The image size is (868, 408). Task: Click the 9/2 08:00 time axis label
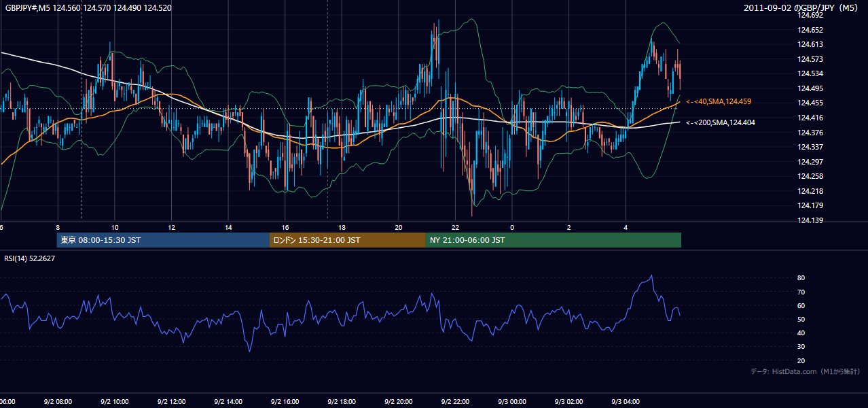58,402
